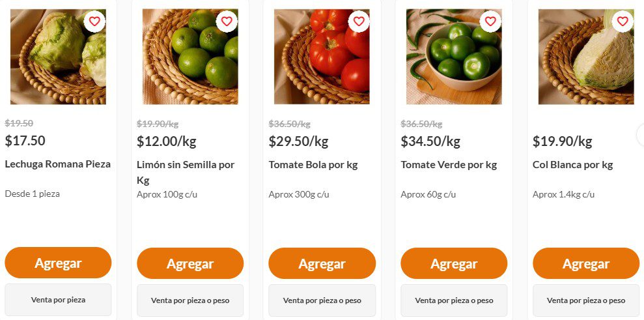The width and height of the screenshot is (644, 320).
Task: Select Venta por pieza under Lechuga Romana
Action: [58, 300]
